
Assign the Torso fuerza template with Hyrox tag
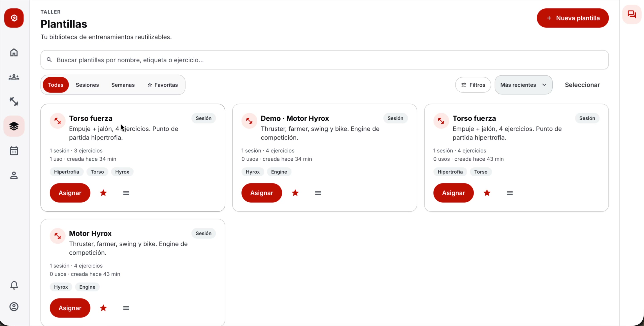70,193
